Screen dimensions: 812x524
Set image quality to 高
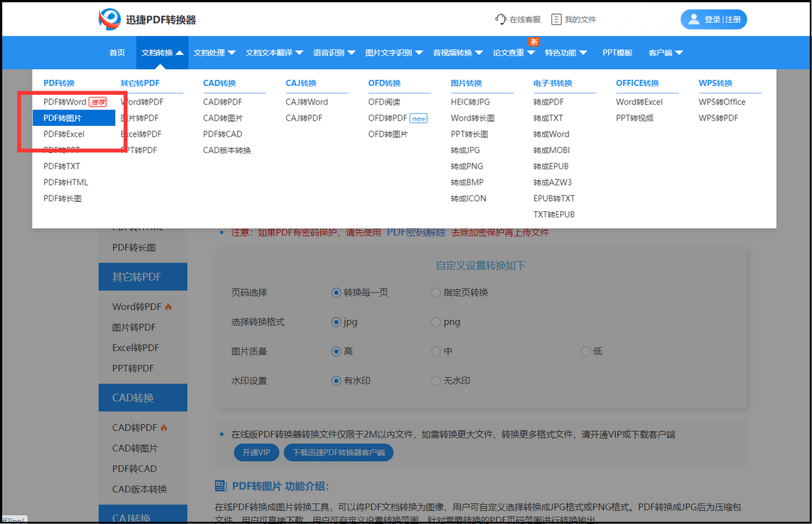336,351
